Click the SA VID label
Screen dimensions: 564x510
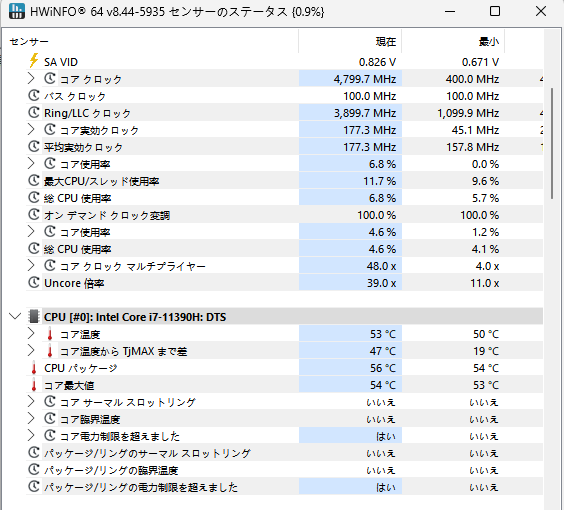coord(61,62)
